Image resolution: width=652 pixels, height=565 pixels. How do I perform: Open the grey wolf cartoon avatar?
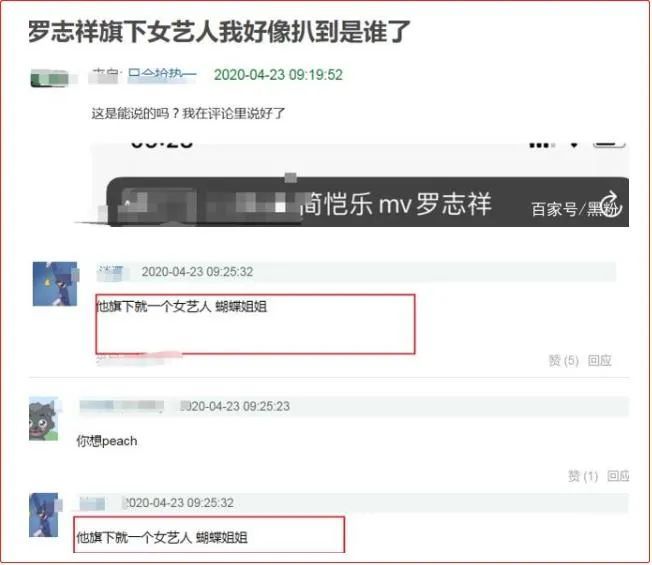(x=43, y=419)
